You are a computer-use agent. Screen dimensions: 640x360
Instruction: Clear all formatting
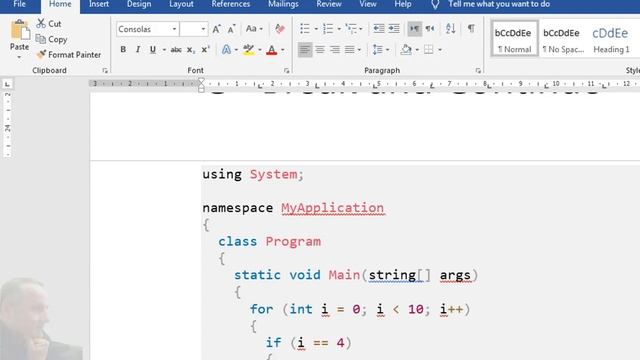[280, 29]
